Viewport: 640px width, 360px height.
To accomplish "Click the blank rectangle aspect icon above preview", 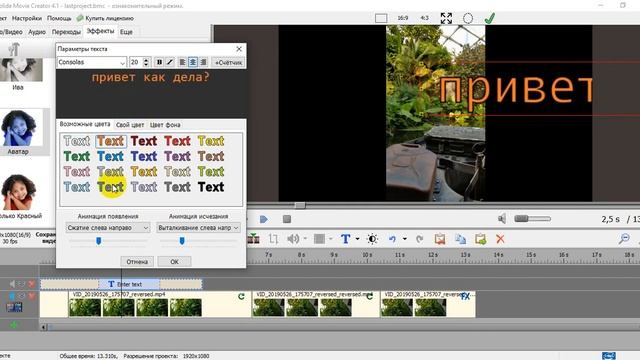I will coord(381,18).
